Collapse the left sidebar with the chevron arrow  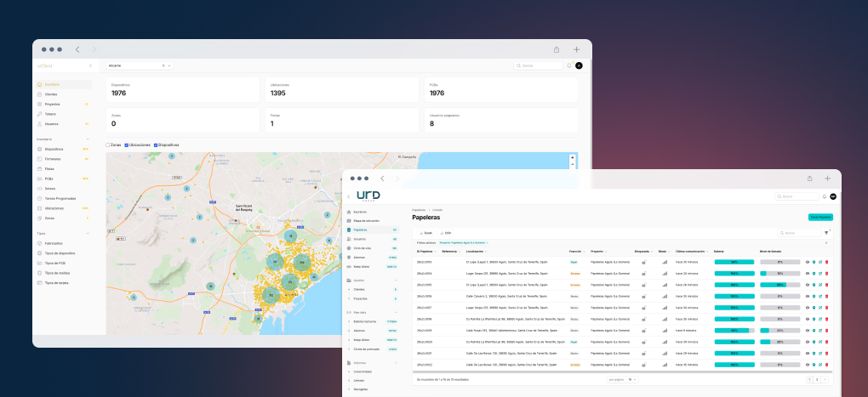(91, 65)
